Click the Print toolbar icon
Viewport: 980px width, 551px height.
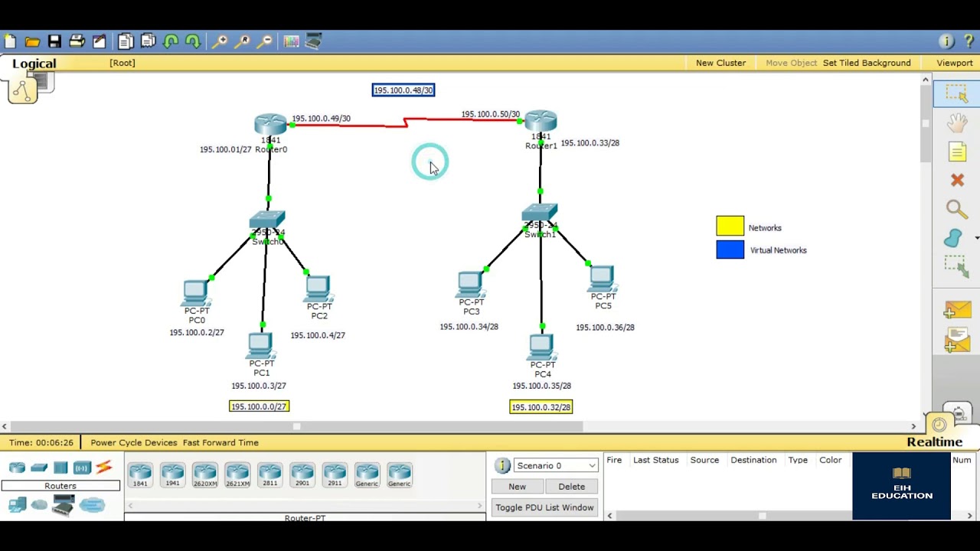pos(77,41)
